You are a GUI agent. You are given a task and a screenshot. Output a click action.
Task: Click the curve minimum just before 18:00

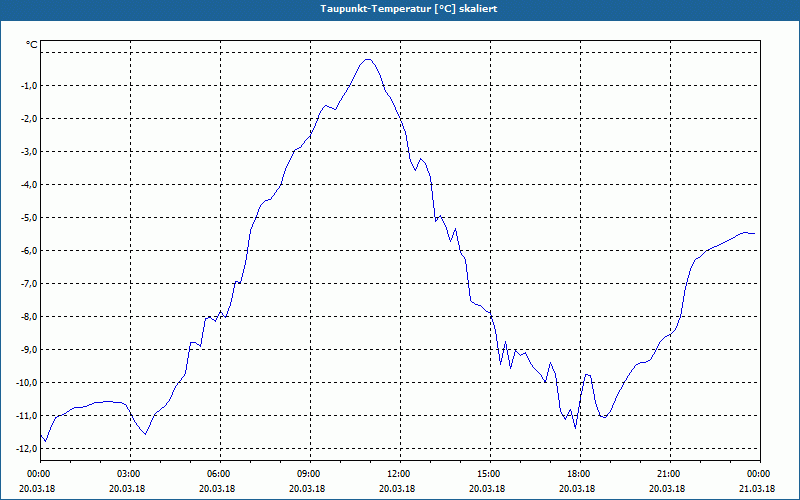[x=576, y=428]
